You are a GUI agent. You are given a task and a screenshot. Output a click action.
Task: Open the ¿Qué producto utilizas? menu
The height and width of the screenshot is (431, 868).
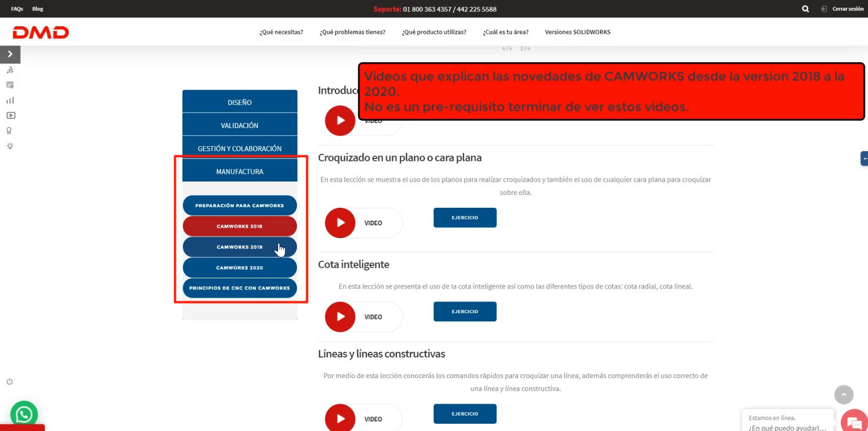434,32
